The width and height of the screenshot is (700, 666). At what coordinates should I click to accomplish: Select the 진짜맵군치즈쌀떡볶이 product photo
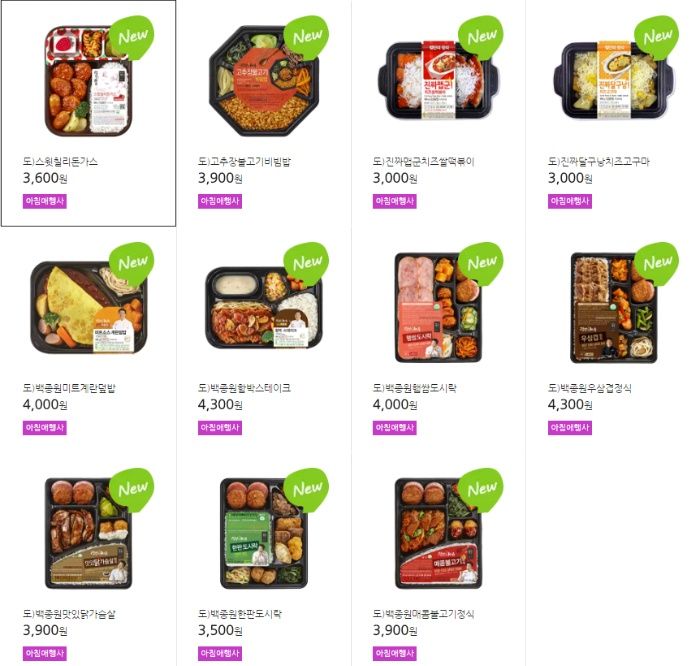438,81
